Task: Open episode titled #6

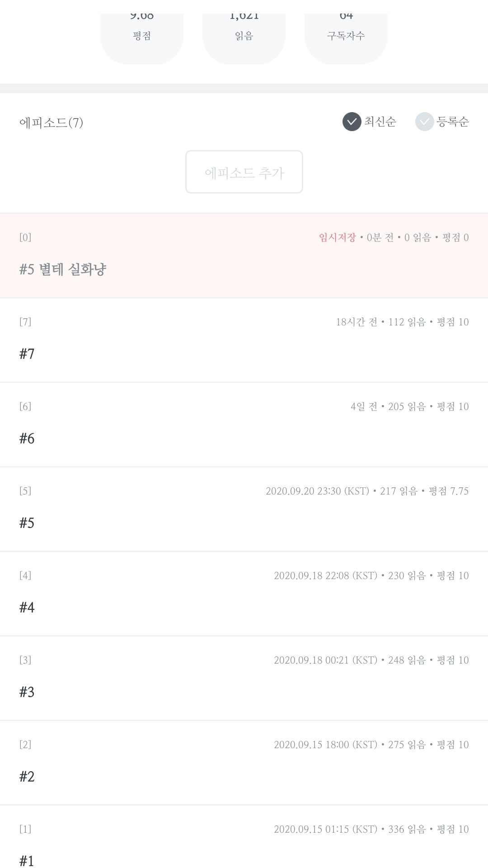Action: [x=27, y=438]
